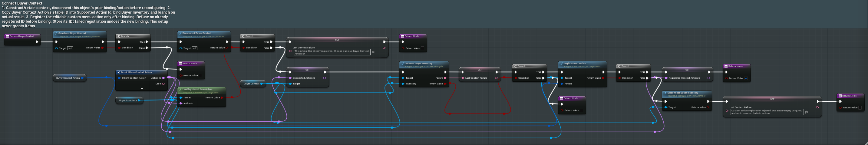Edit 'Custom action registration rejected' message field
Screen dimensions: 868x145
point(767,112)
